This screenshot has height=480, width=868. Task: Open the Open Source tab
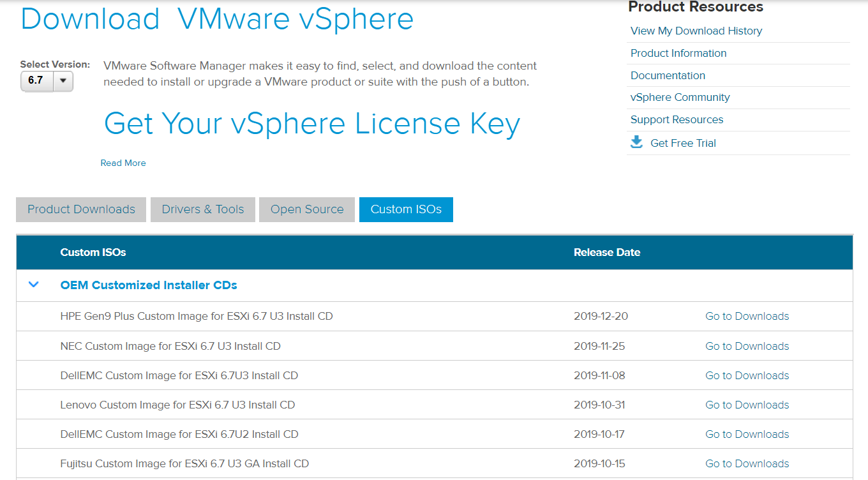[x=307, y=209]
